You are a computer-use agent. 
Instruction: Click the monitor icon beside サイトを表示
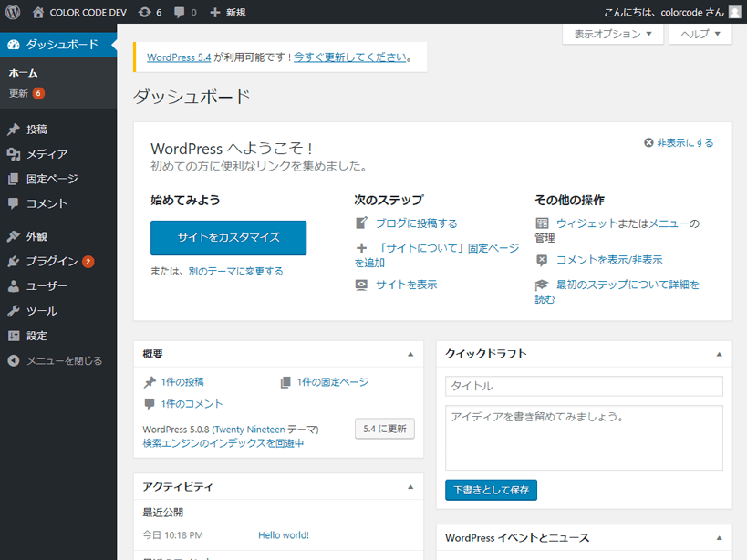click(x=361, y=285)
